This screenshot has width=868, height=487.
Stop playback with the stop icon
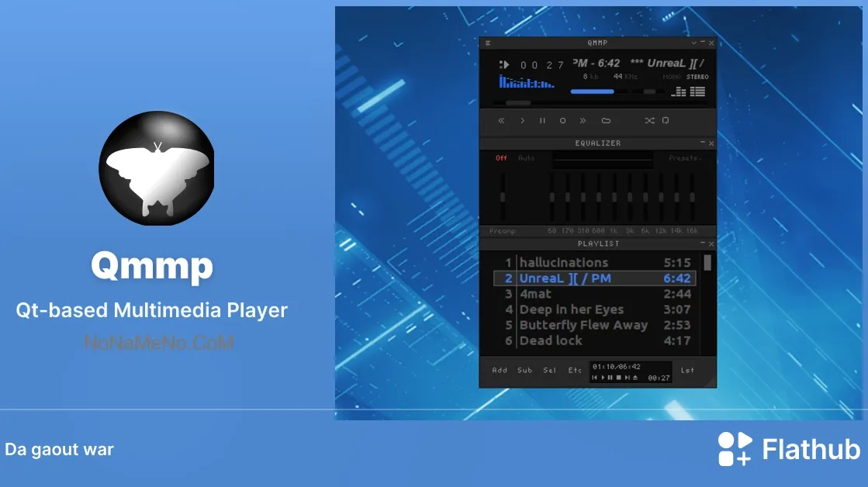(x=563, y=121)
